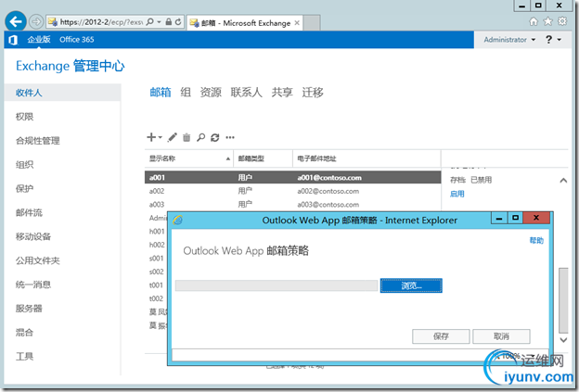This screenshot has width=579, height=392.
Task: Open the Administrator account dropdown
Action: point(509,40)
